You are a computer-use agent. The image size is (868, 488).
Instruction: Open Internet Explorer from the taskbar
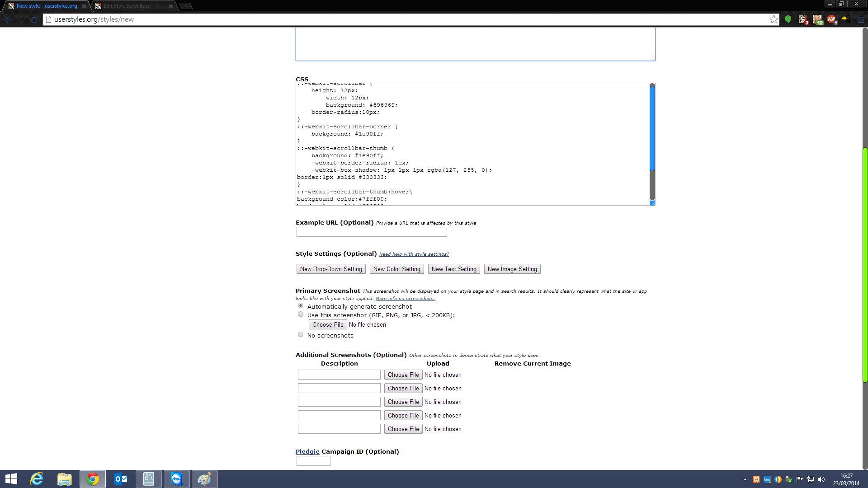[x=36, y=479]
